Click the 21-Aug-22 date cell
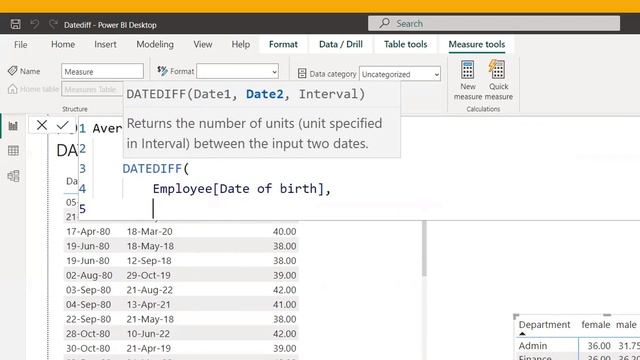This screenshot has height=360, width=640. tap(149, 290)
